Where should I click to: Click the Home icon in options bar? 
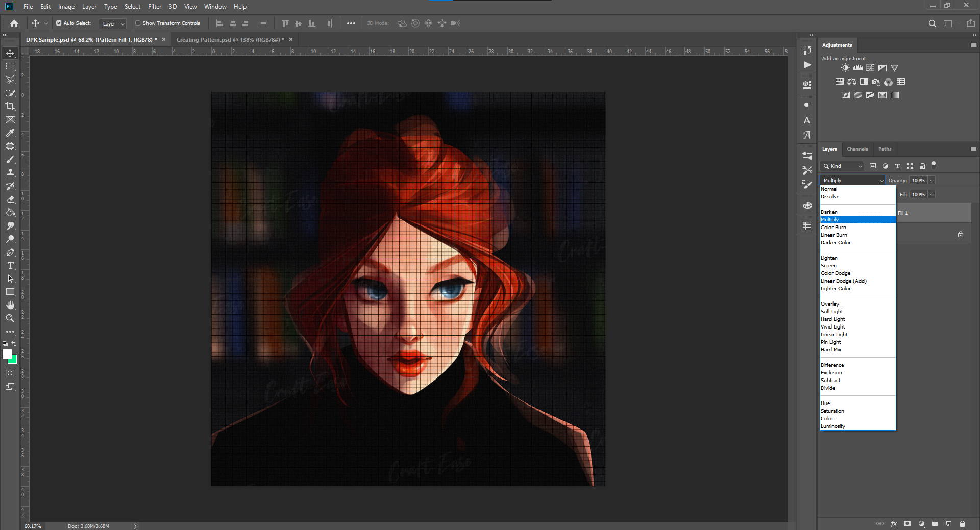pyautogui.click(x=14, y=23)
